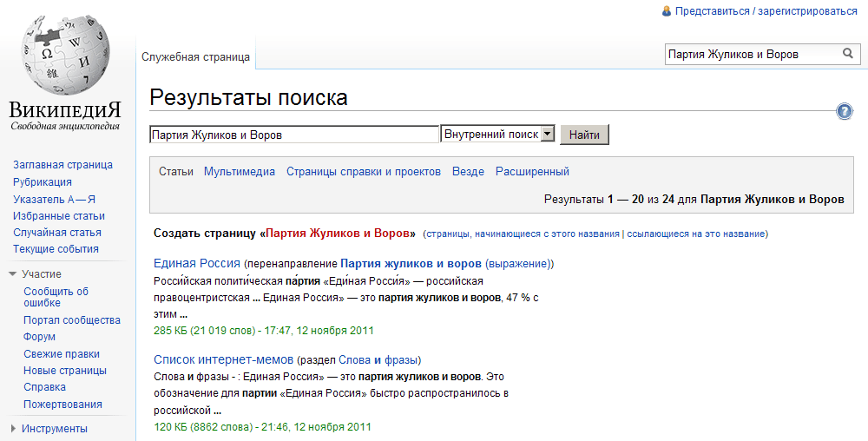Open the blue help question mark icon

tap(844, 112)
